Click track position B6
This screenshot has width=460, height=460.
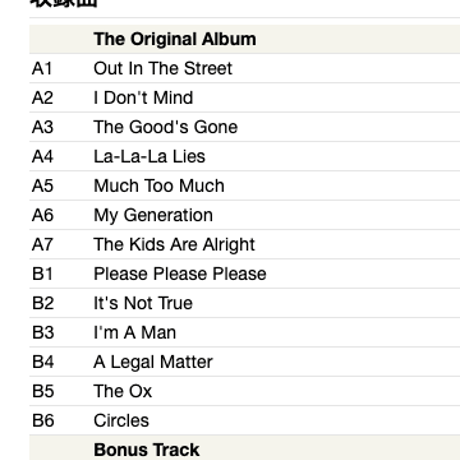coord(43,420)
